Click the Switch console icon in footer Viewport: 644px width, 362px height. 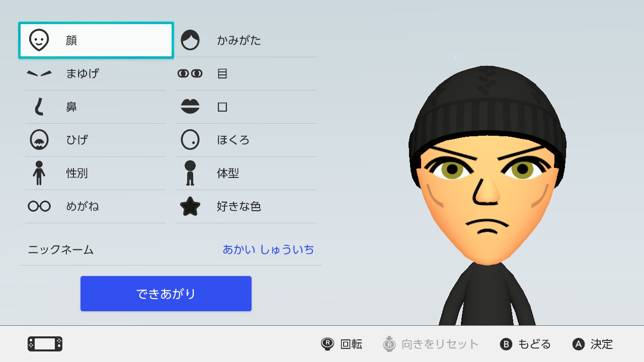coord(45,344)
